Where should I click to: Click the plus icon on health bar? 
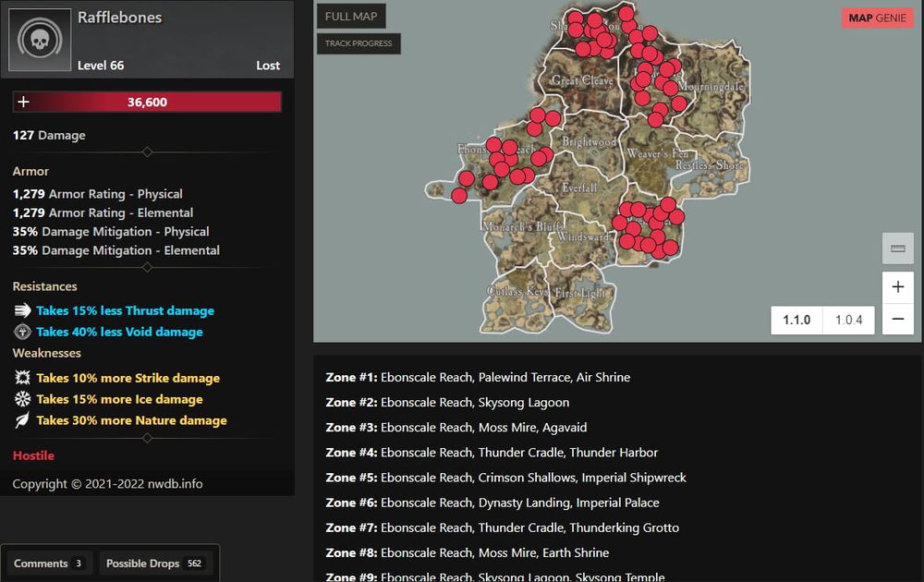[x=23, y=102]
